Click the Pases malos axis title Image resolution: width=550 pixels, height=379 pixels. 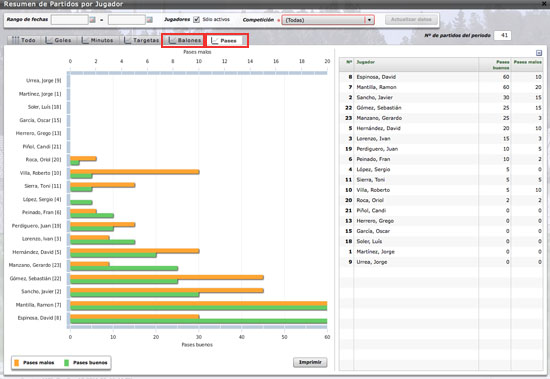[197, 52]
